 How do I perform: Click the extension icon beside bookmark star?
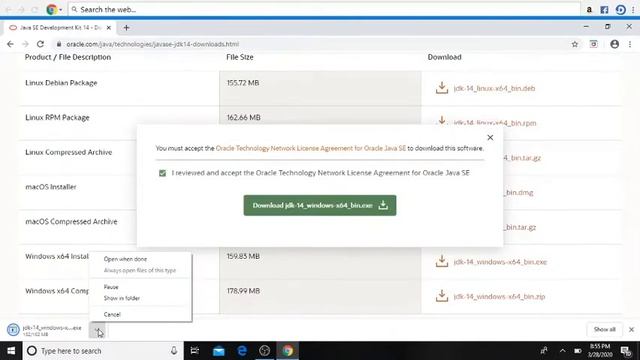pos(594,44)
